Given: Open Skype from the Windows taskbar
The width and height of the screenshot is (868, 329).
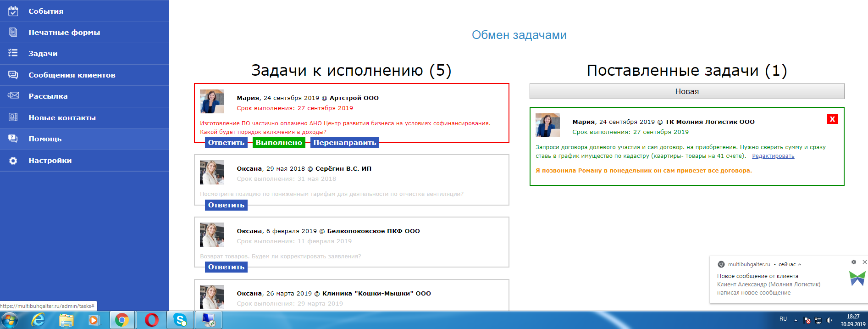Looking at the screenshot, I should [180, 320].
